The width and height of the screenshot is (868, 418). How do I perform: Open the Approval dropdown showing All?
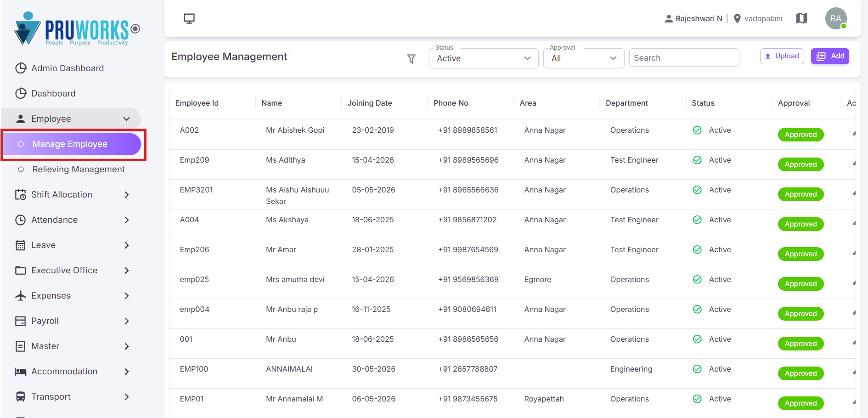(x=584, y=58)
